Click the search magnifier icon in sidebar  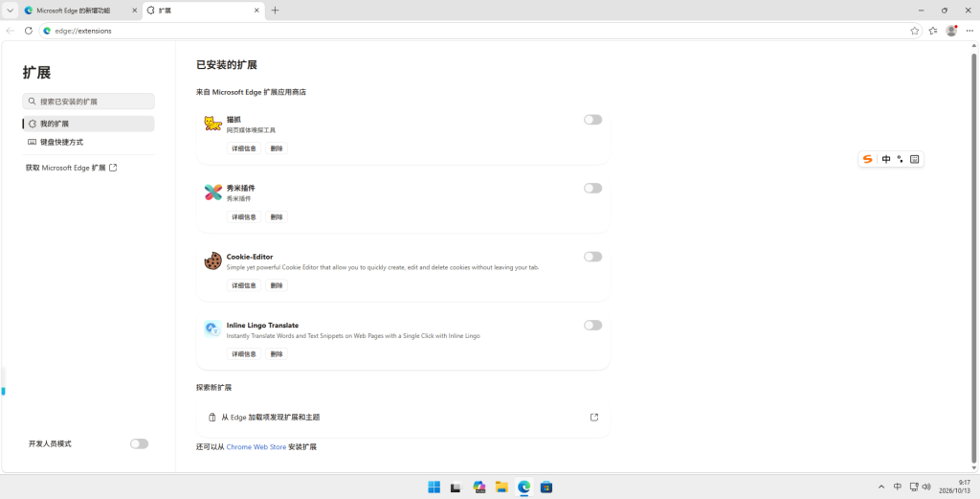32,102
